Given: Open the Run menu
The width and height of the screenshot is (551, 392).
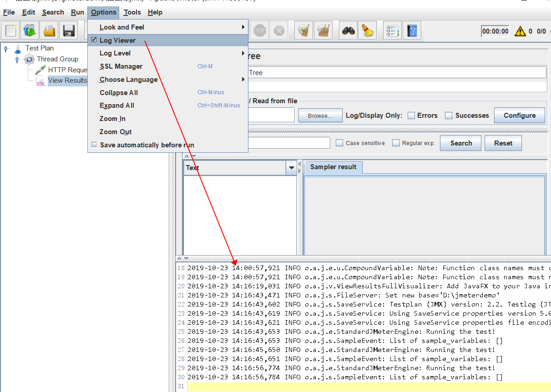Looking at the screenshot, I should pyautogui.click(x=77, y=12).
